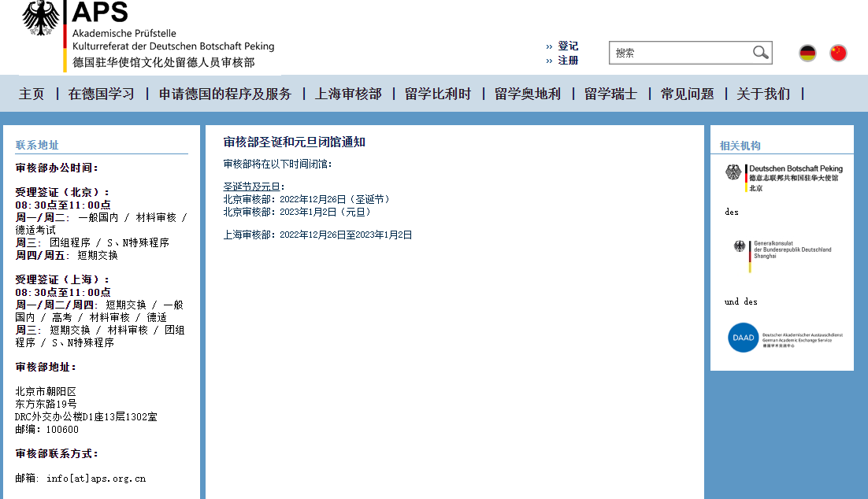Screen dimensions: 868x499
Task: Click the search magnifier icon
Action: pos(760,53)
